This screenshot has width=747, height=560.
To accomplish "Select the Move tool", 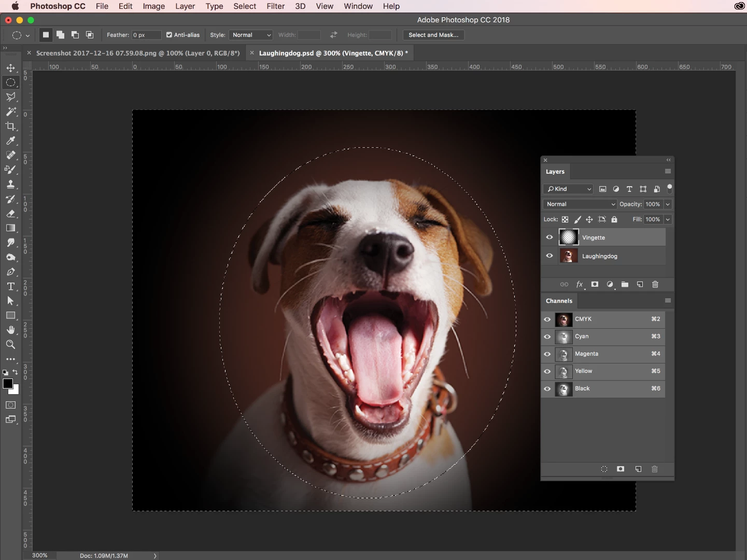I will coord(10,68).
